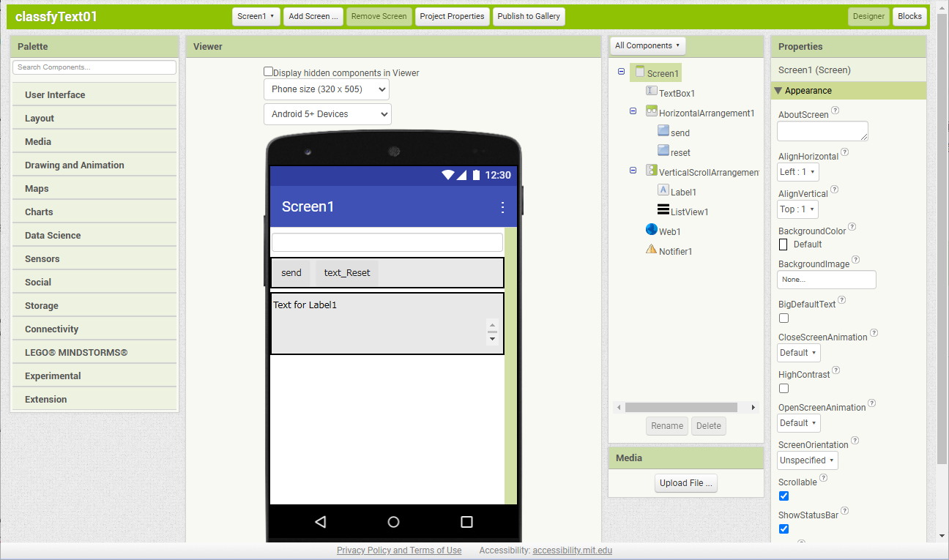Click phone preview three-dot overflow menu
Screen dimensions: 949x560
tap(502, 207)
